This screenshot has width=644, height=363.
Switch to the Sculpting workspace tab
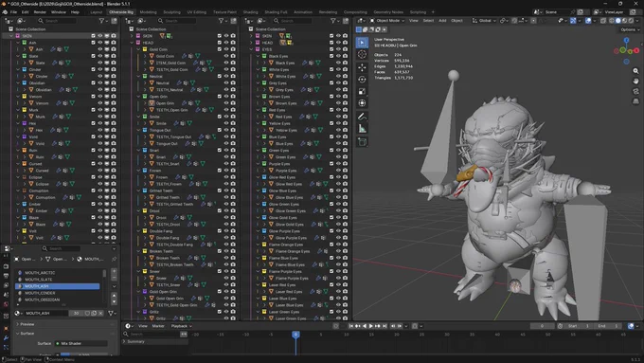click(x=171, y=12)
